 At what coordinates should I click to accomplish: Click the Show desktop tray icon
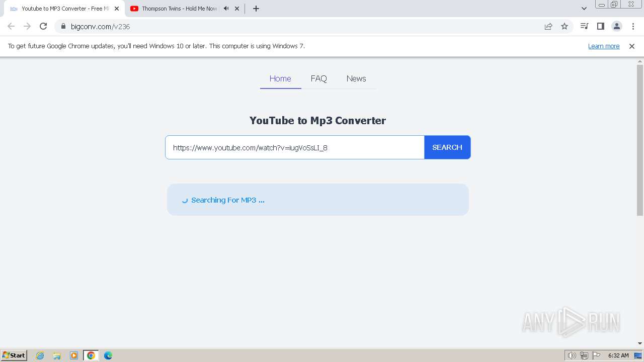coord(638,355)
